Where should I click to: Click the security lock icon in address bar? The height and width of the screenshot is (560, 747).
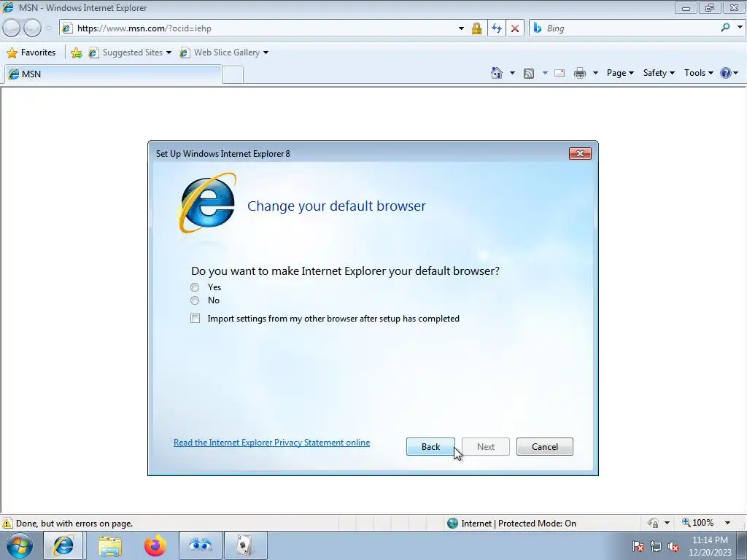[x=476, y=28]
